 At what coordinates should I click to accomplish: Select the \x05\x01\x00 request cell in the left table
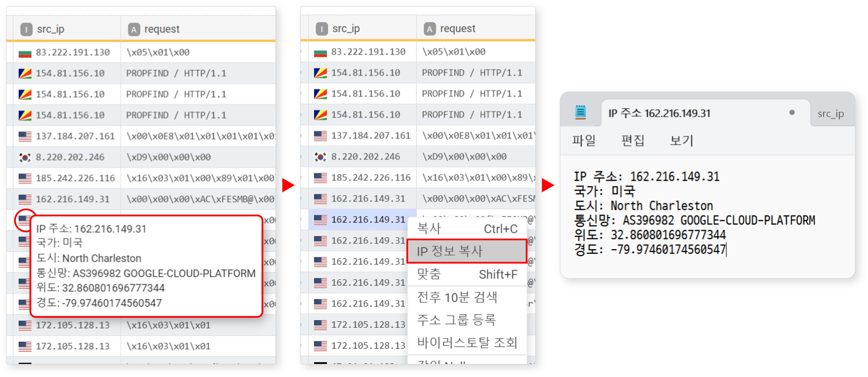coord(198,53)
